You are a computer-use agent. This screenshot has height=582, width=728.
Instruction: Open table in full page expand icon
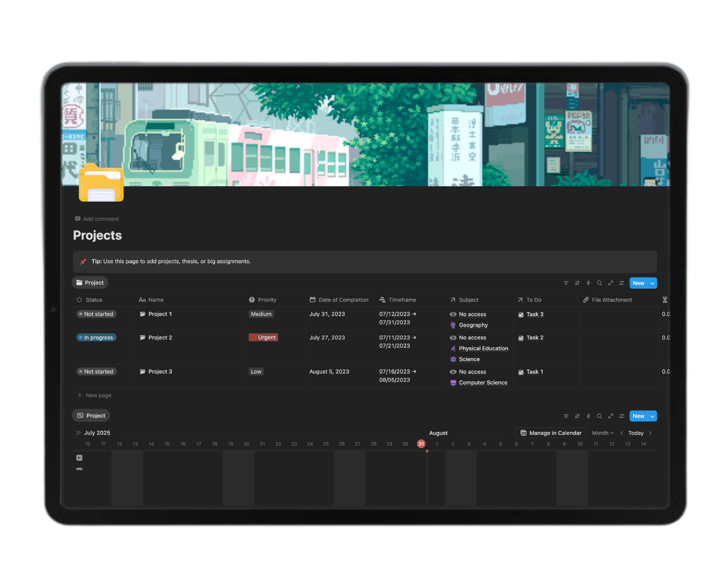pos(611,283)
